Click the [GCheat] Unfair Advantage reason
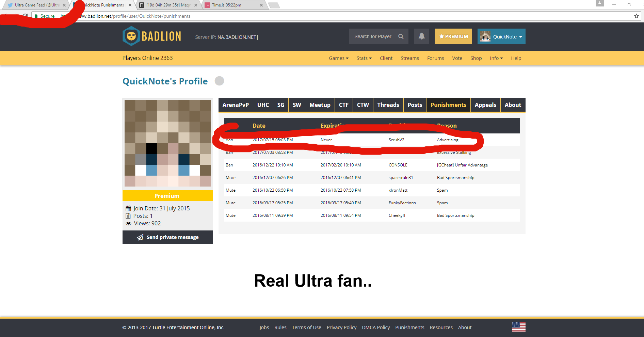The width and height of the screenshot is (644, 337). tap(462, 165)
